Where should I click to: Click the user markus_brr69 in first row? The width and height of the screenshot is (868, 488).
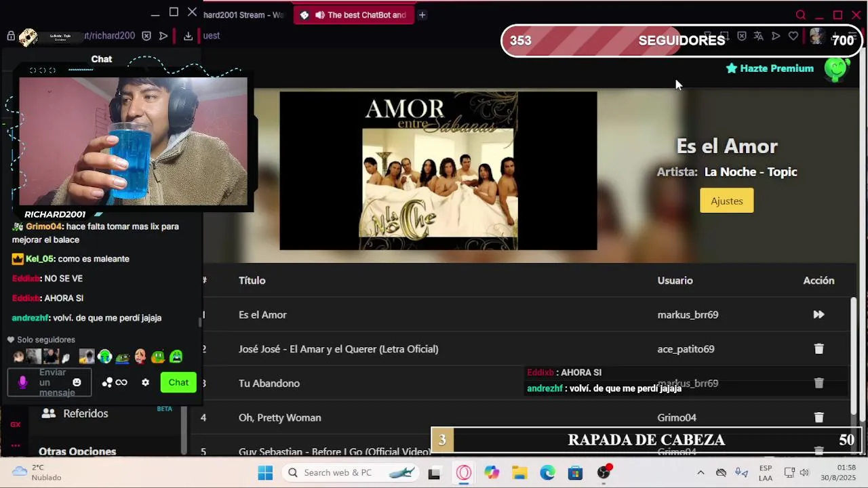click(688, 314)
